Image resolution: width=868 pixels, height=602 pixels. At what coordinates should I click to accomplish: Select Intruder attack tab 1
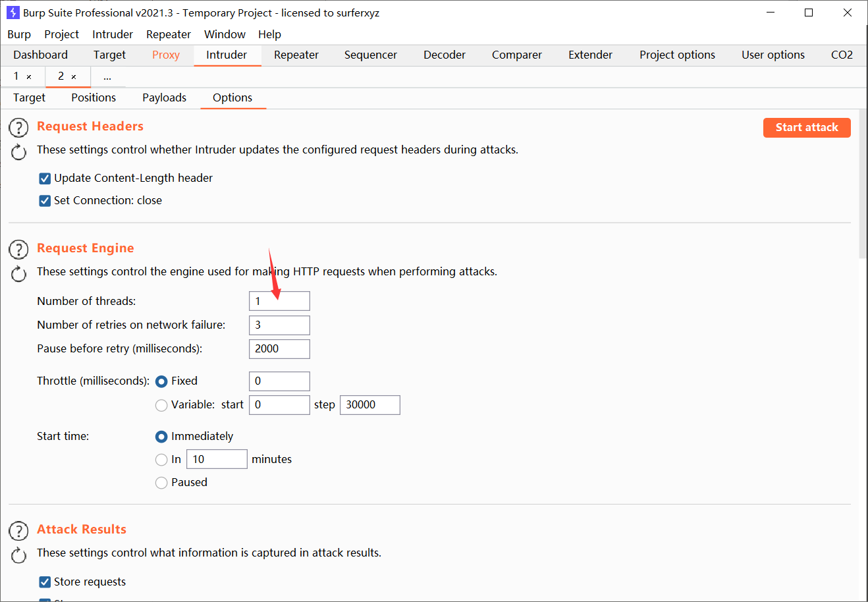pos(17,76)
